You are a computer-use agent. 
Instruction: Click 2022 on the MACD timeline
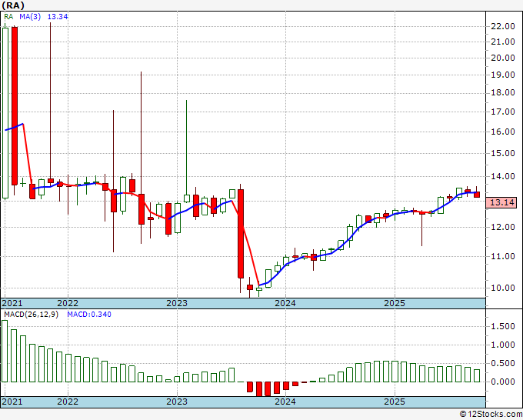coord(68,402)
